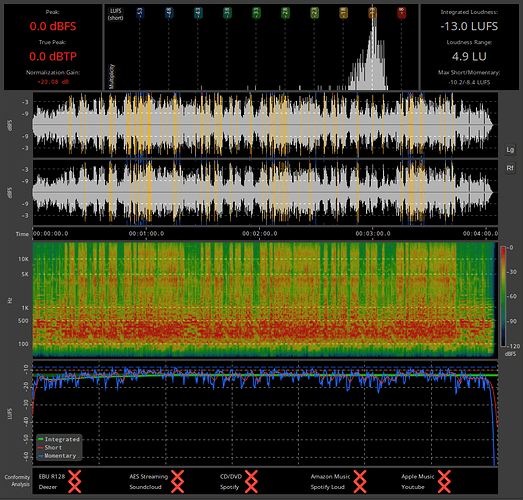Select the -13 LUFS histogram marker
Screen dimensions: 523x500
pos(372,13)
